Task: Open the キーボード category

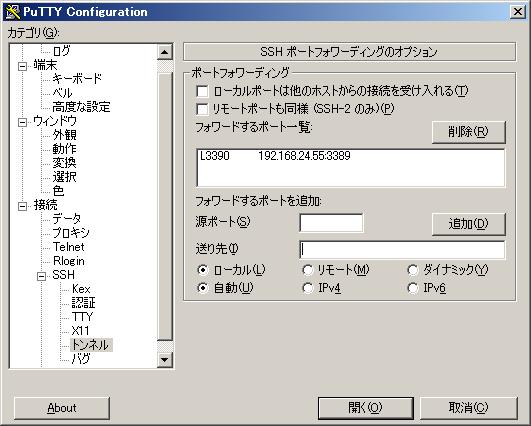Action: [x=77, y=79]
